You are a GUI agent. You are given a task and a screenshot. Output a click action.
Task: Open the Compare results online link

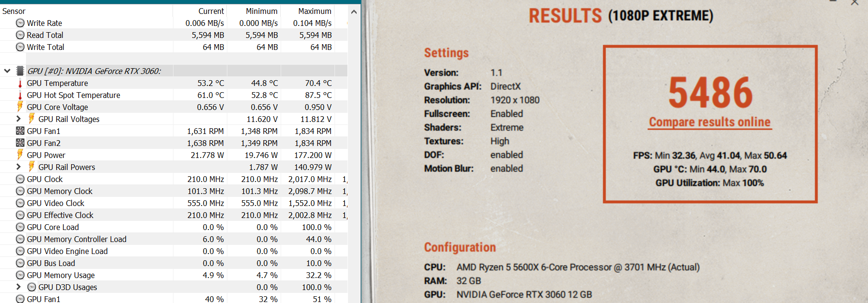click(710, 122)
